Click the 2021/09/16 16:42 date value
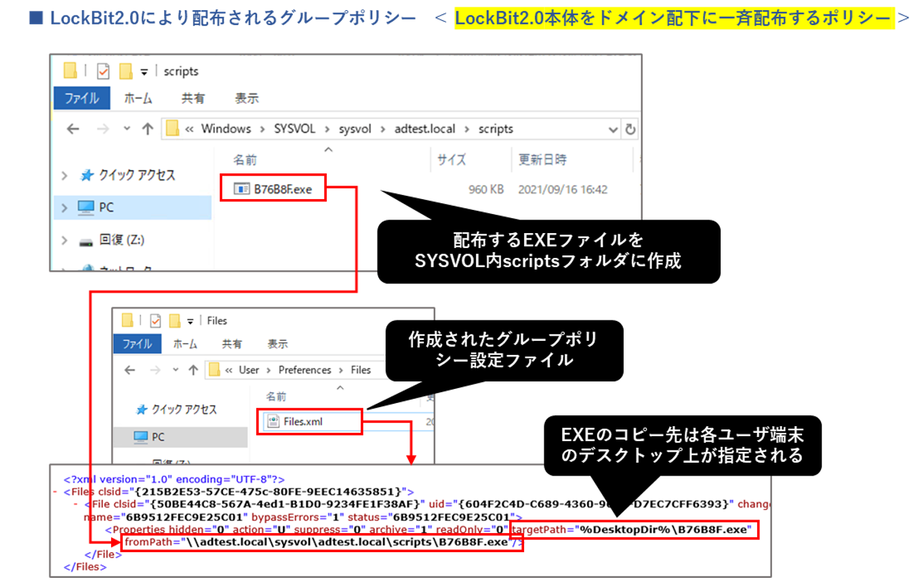 tap(563, 190)
